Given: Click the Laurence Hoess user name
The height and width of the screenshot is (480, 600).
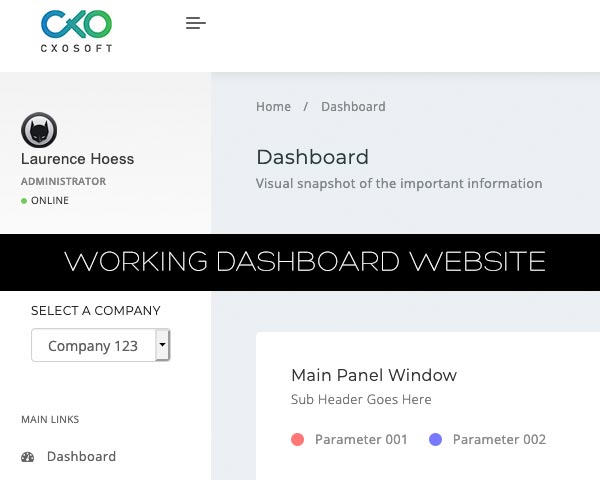Looking at the screenshot, I should 77,159.
